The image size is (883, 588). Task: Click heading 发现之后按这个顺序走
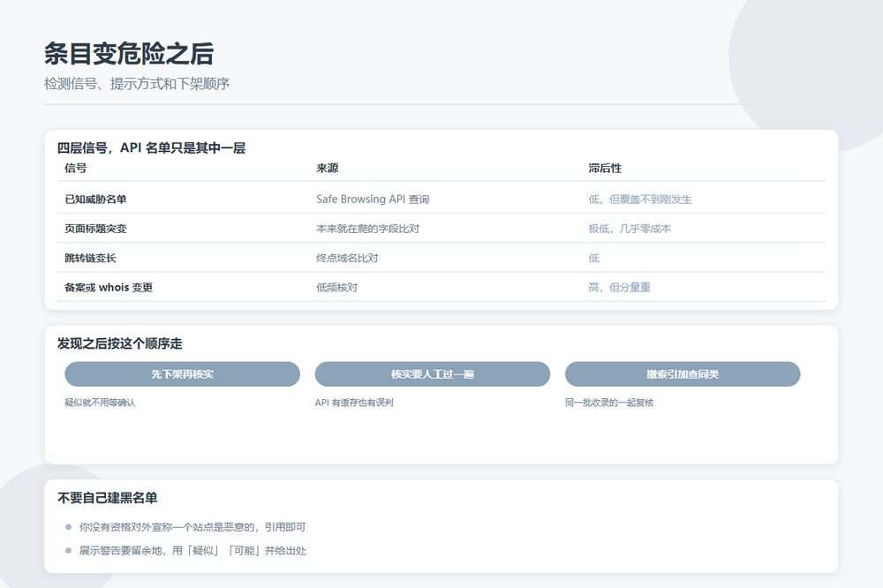coord(119,343)
